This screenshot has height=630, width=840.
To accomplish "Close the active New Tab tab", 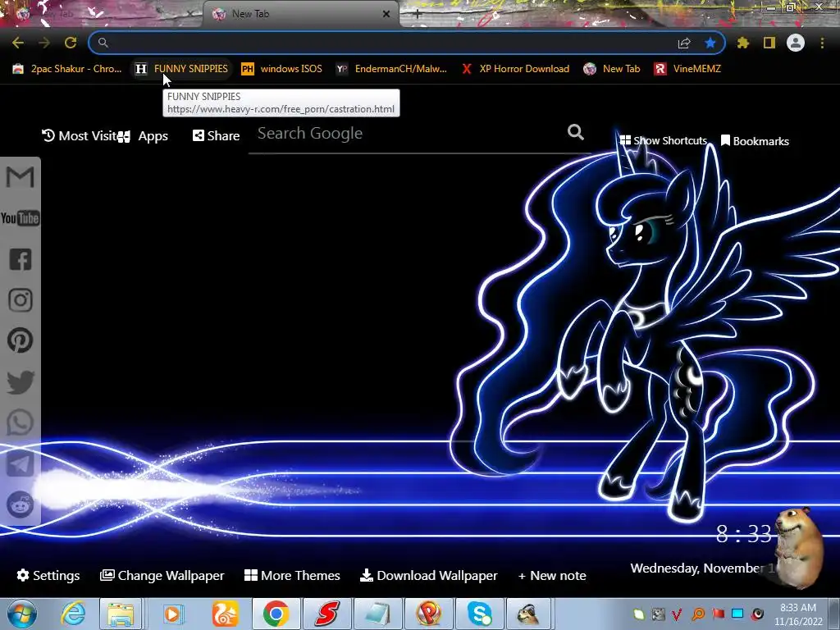I will 386,14.
